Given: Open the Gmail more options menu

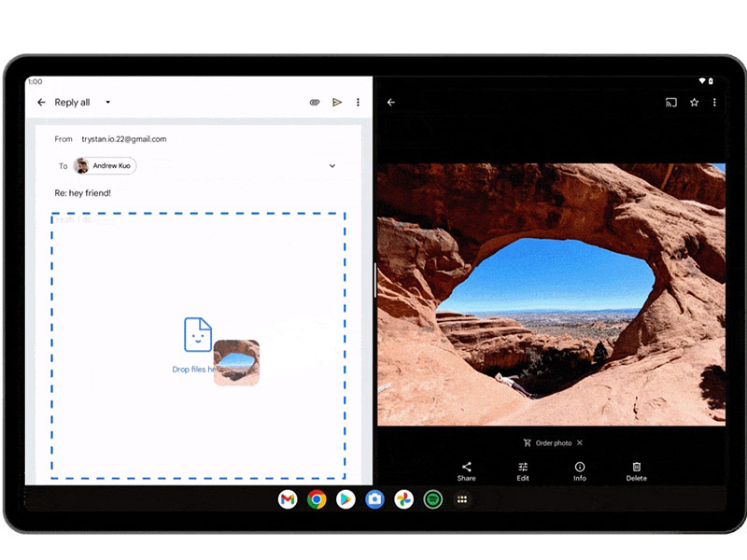Looking at the screenshot, I should tap(358, 103).
